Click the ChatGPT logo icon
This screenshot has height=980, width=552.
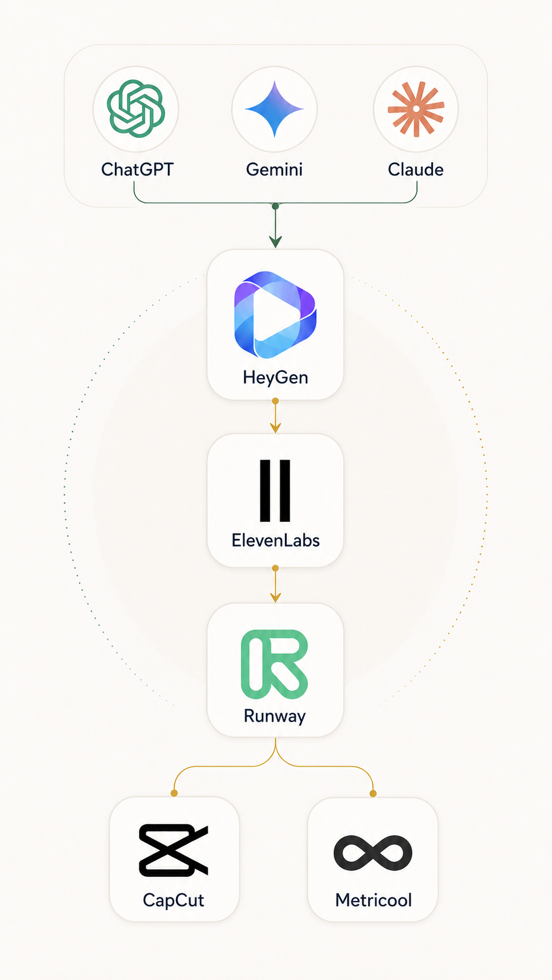(136, 109)
